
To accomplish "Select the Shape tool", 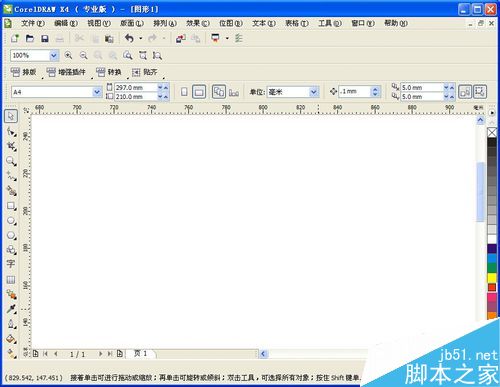I will (11, 131).
